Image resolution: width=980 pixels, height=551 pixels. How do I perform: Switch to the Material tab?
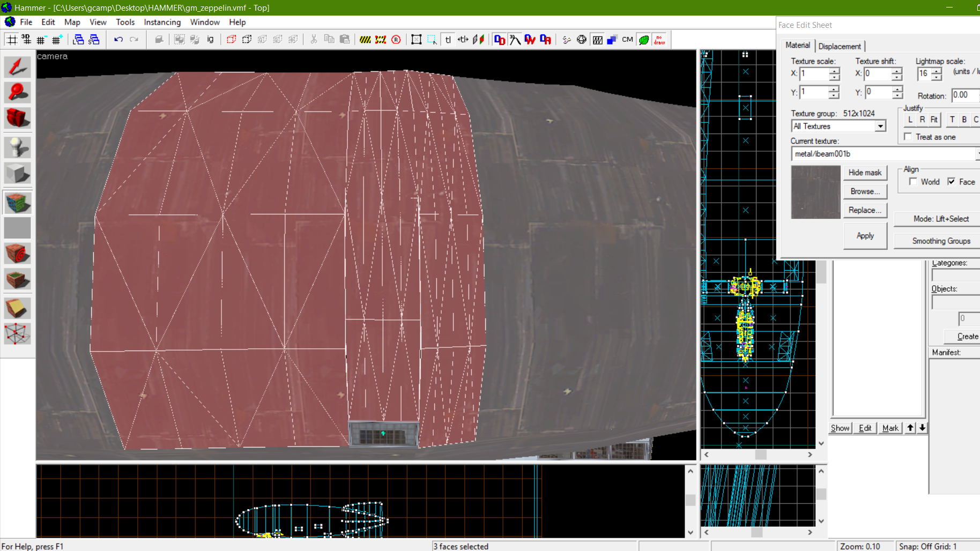[x=797, y=46]
